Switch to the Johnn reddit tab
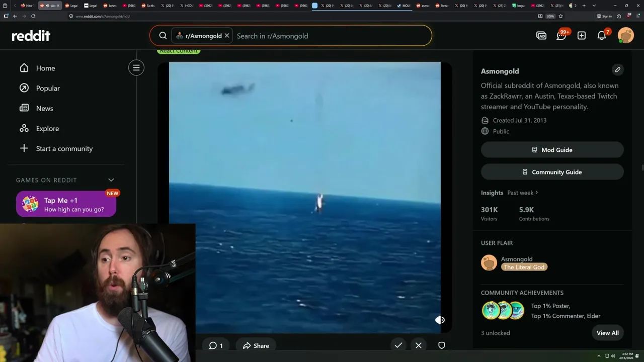Screen dimensions: 644x362 [x=110, y=6]
